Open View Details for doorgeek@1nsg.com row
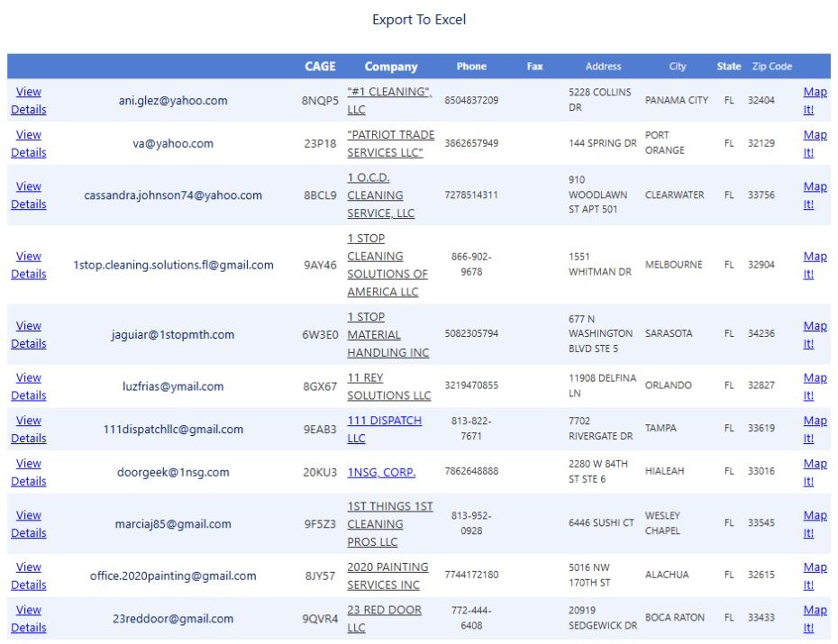 tap(28, 473)
